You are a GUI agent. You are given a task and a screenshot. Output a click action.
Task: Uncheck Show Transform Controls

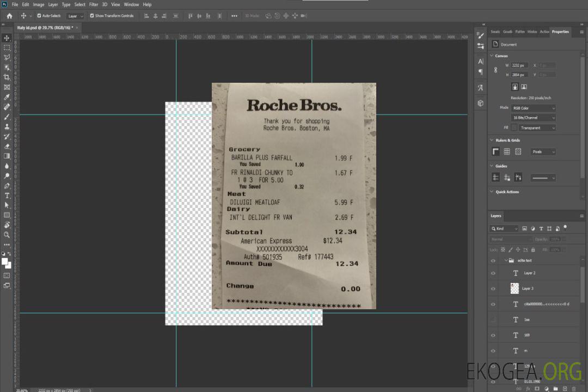click(x=91, y=16)
